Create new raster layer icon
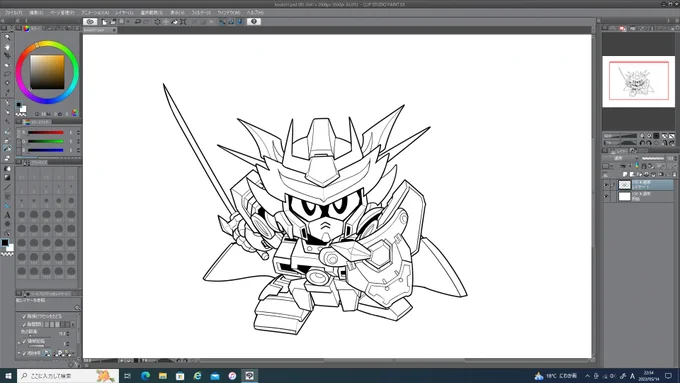 click(x=625, y=174)
